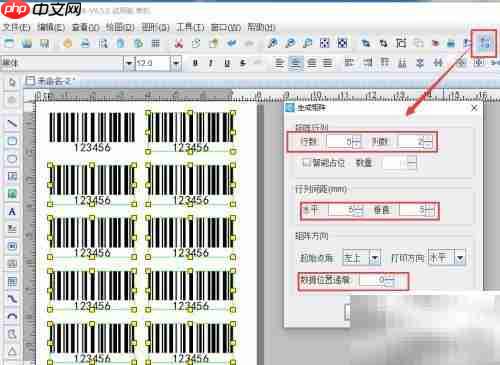Select the arc drawing tool
The width and height of the screenshot is (500, 365).
12,316
